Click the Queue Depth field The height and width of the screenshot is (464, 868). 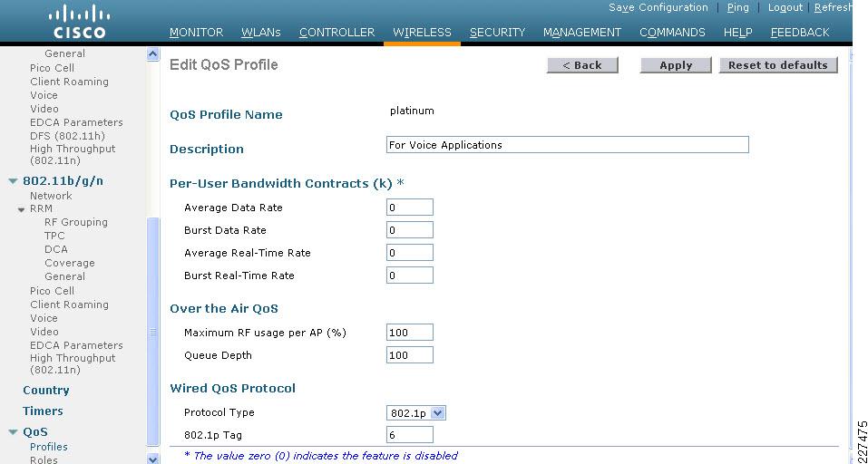coord(410,355)
